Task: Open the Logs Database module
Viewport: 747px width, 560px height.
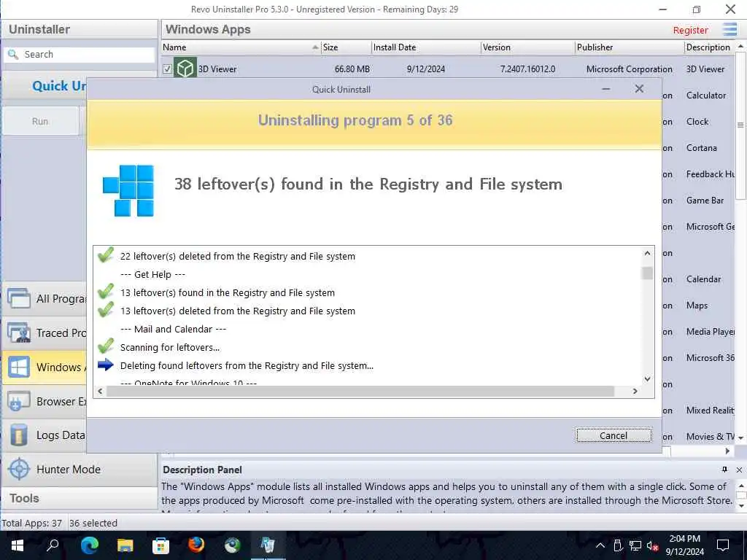Action: 44,435
